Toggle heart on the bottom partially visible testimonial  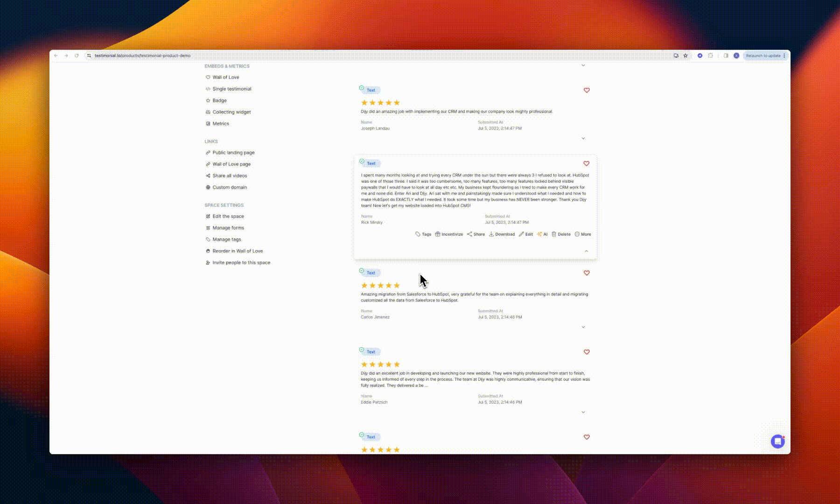(587, 437)
